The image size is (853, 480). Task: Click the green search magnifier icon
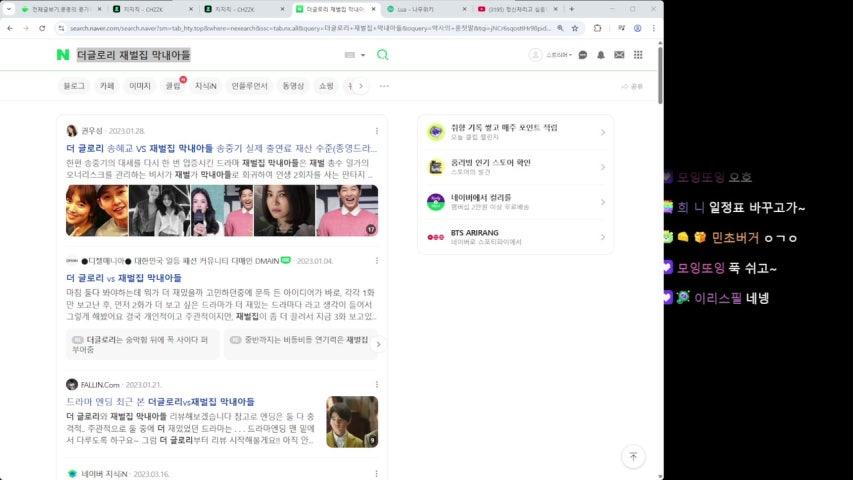point(382,54)
